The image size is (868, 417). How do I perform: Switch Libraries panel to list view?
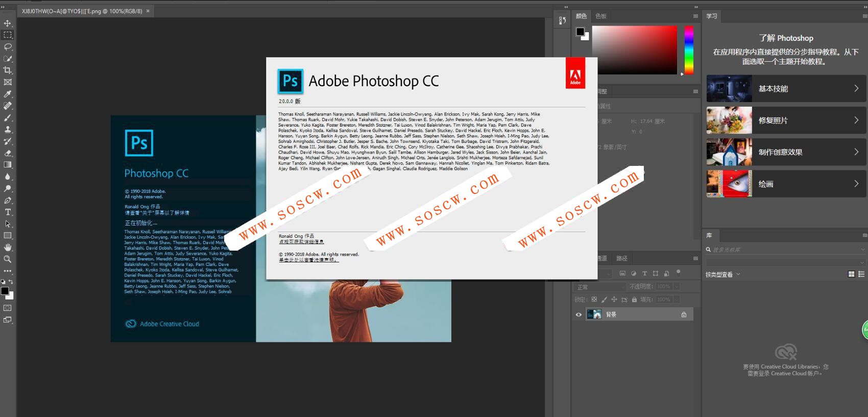point(861,274)
